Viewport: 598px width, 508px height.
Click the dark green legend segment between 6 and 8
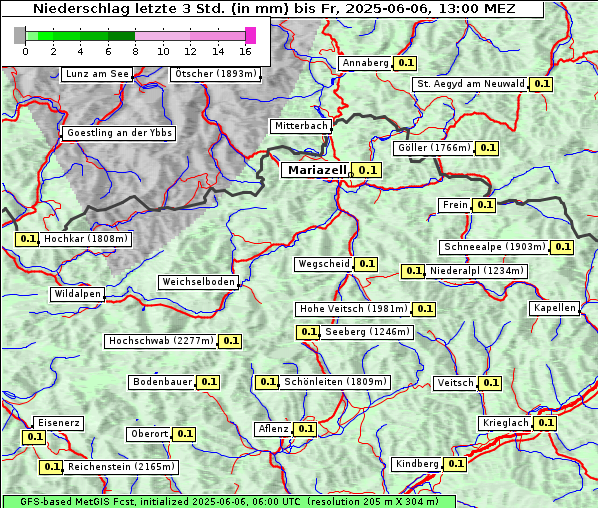121,36
